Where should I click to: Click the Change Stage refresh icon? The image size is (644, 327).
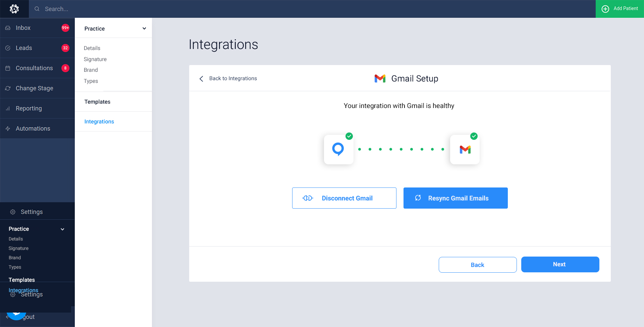pyautogui.click(x=8, y=88)
